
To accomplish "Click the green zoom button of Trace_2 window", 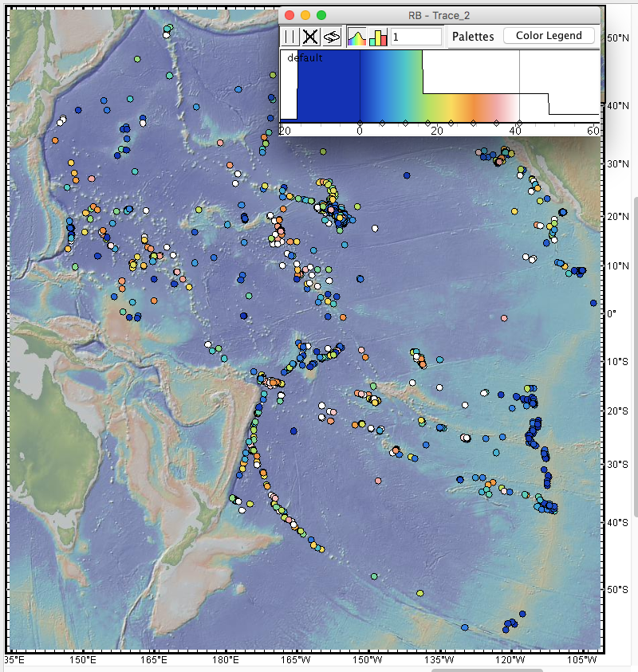I will 321,15.
